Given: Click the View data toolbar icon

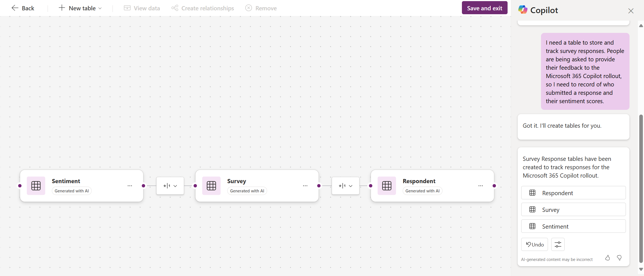Looking at the screenshot, I should pos(128,8).
